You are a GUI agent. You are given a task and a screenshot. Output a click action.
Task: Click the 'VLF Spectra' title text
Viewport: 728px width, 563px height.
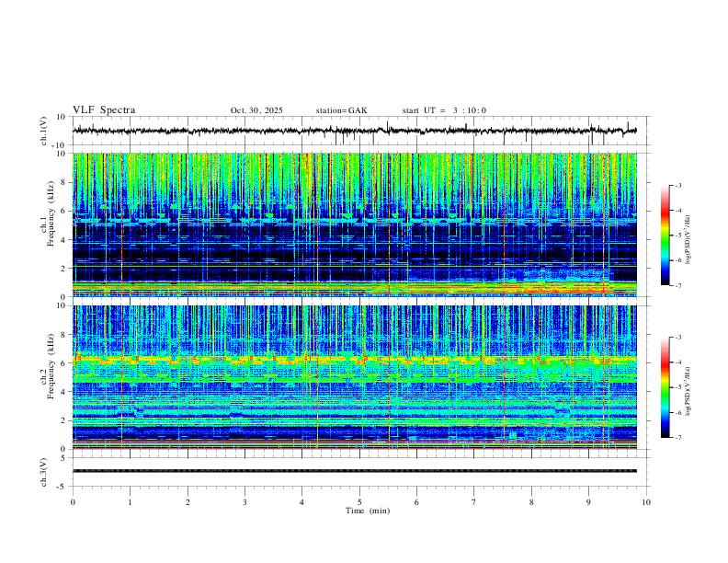[104, 110]
